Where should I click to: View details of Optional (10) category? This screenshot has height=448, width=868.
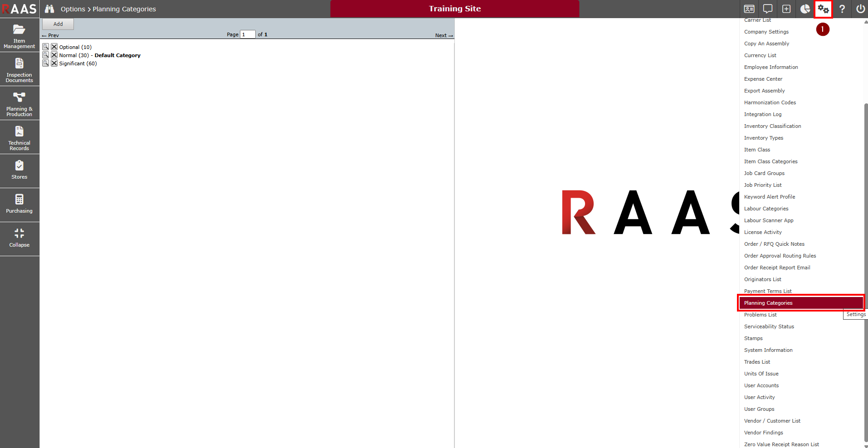point(46,47)
